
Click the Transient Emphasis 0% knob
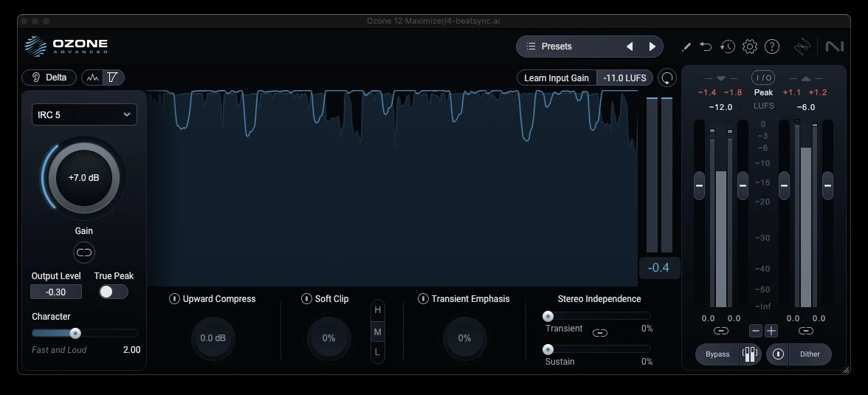click(x=464, y=338)
